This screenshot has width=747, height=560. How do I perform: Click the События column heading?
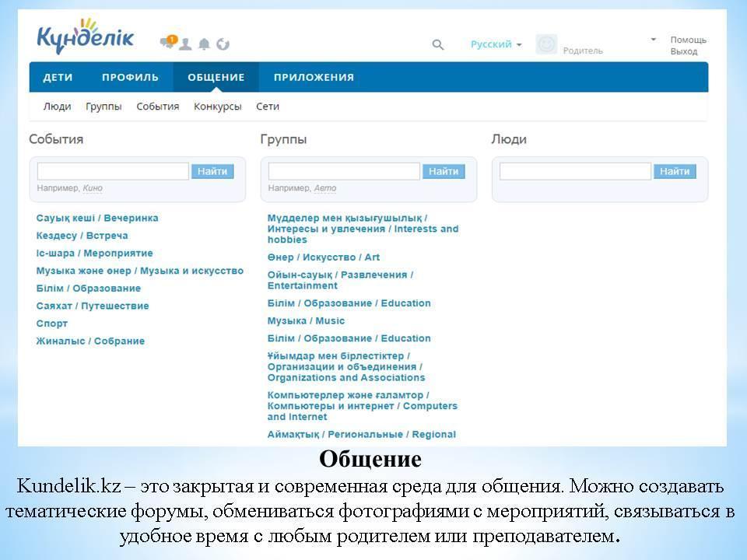56,139
